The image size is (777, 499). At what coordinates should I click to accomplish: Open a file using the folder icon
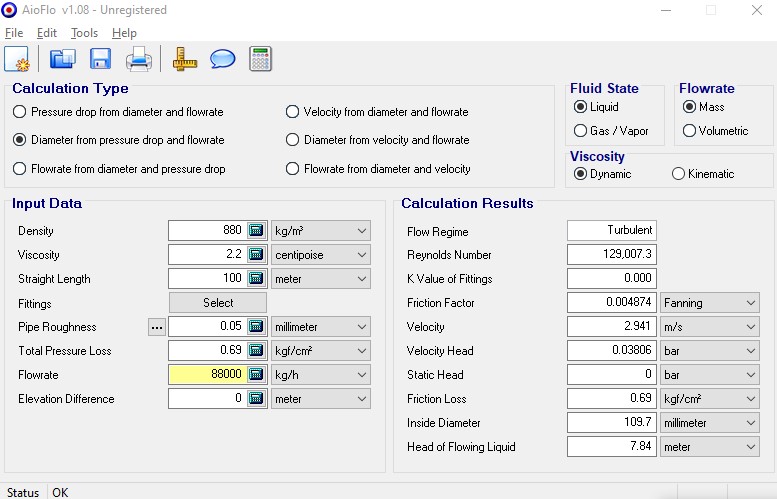coord(63,59)
